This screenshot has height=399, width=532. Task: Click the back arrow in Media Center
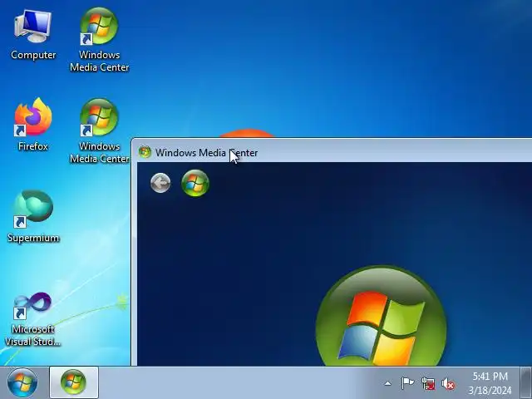pos(160,183)
